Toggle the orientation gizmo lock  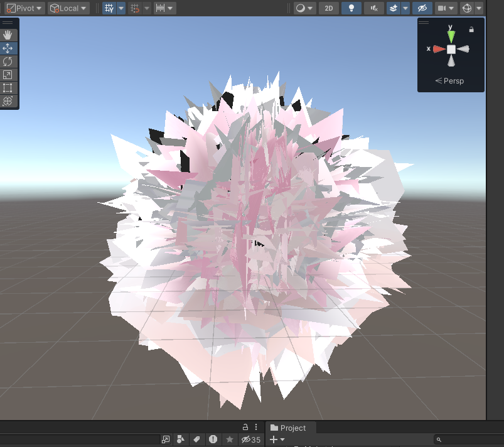pos(471,30)
